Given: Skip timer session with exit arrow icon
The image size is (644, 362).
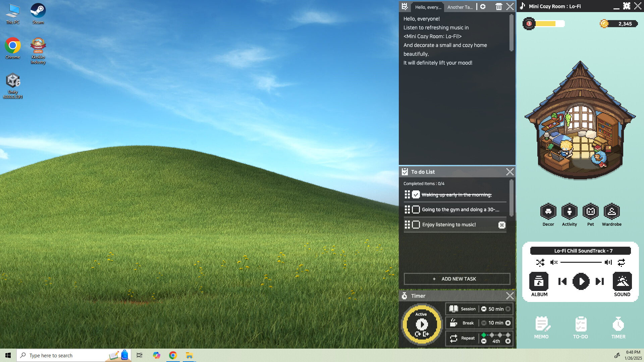Looking at the screenshot, I should [426, 334].
